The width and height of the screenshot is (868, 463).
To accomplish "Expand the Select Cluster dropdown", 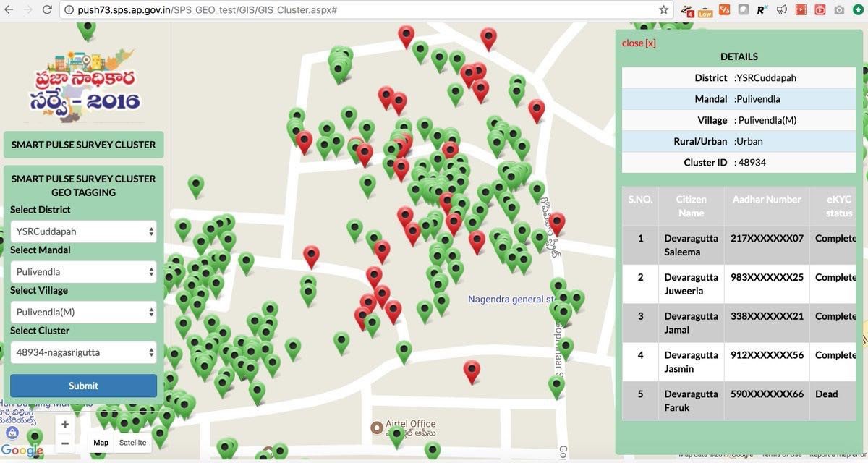I will (x=84, y=352).
